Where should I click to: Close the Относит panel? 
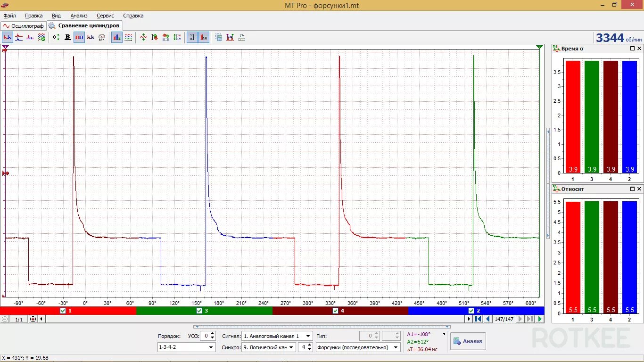pos(639,189)
